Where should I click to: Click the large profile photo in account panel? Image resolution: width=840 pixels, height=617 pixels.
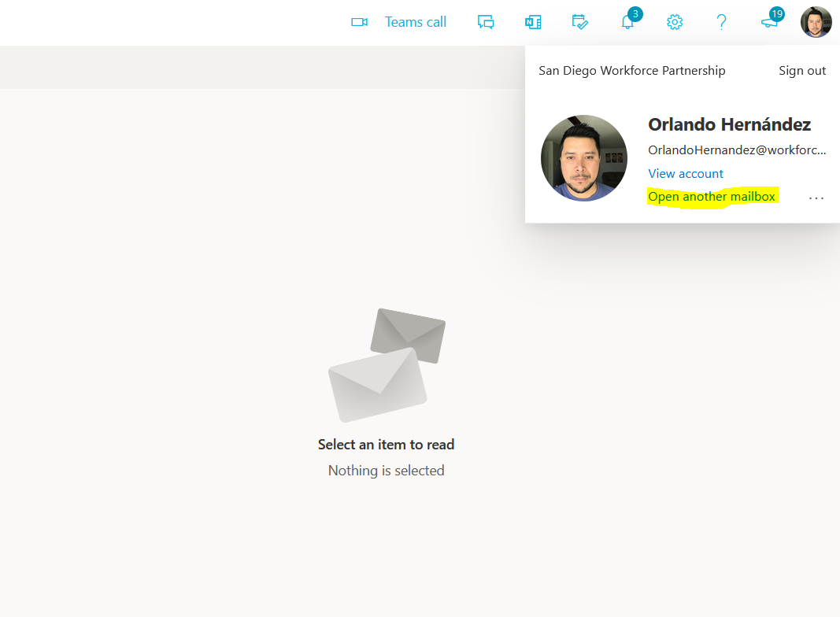[584, 158]
